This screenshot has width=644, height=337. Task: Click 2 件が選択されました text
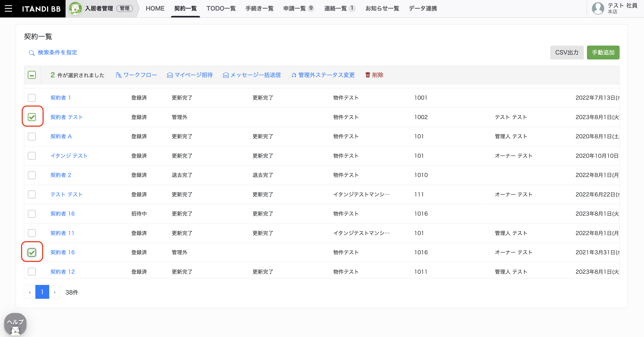pos(77,75)
